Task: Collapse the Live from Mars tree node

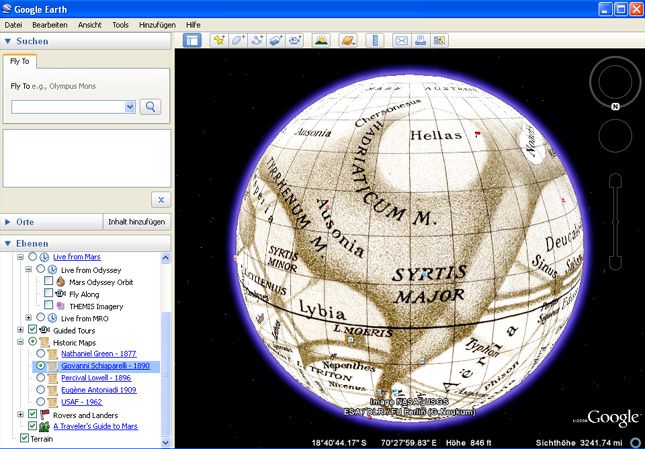Action: pyautogui.click(x=20, y=257)
